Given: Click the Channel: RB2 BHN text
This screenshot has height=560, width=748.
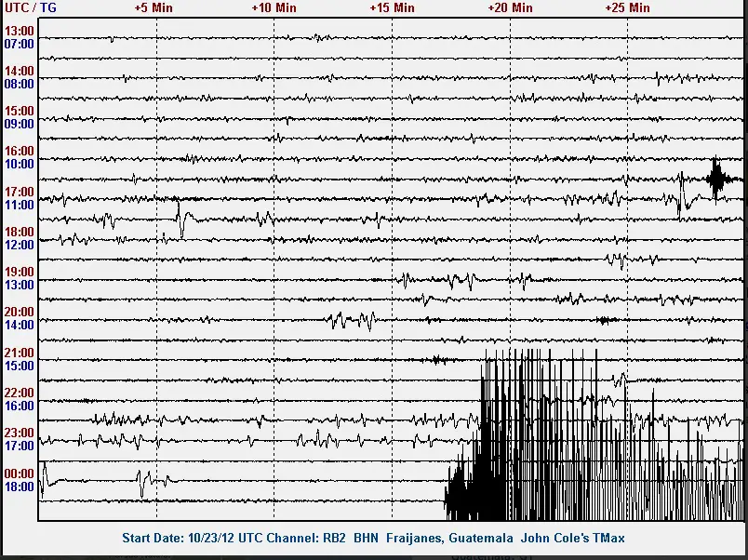Looking at the screenshot, I should pyautogui.click(x=322, y=538).
